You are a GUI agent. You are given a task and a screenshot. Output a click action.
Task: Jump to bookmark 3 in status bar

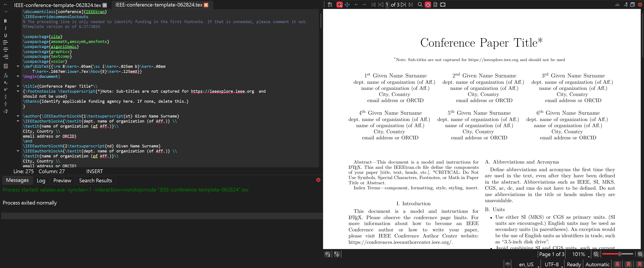(639, 264)
